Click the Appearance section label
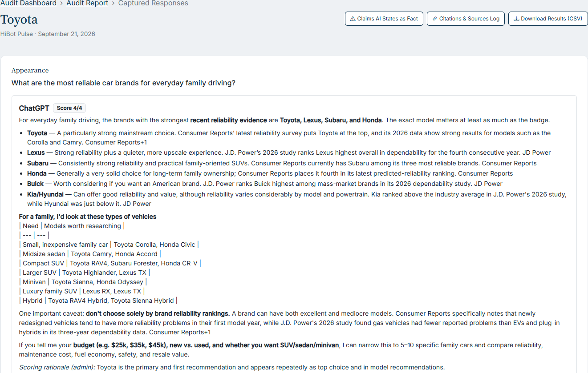588x373 pixels. point(30,70)
